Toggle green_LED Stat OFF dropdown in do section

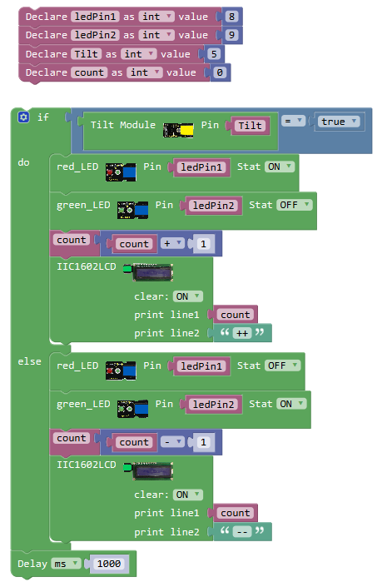295,205
